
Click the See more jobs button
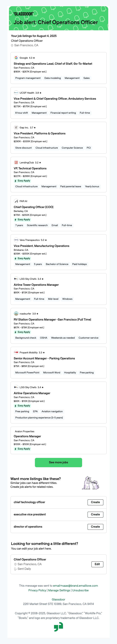[x=58, y=462]
